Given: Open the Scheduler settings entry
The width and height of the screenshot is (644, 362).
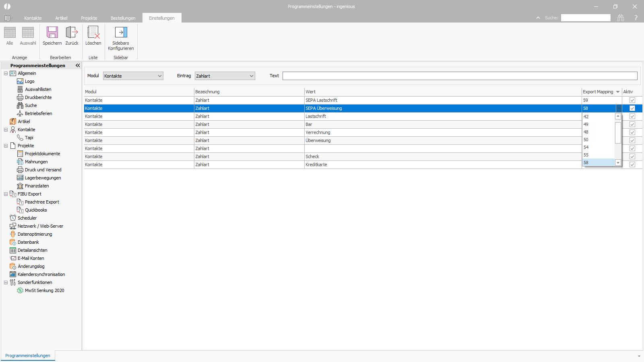Looking at the screenshot, I should tap(27, 218).
